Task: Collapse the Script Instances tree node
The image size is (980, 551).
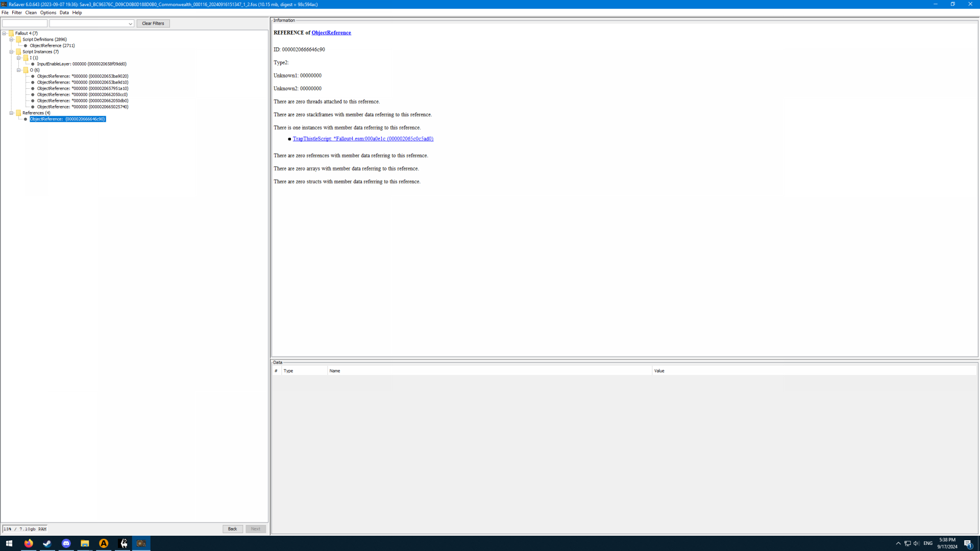Action: point(11,52)
